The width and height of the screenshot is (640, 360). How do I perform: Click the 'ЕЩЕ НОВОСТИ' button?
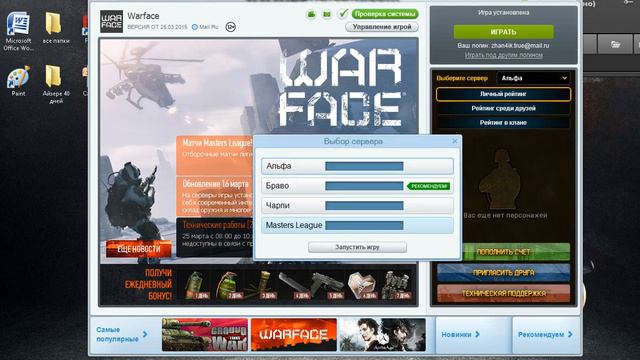139,249
